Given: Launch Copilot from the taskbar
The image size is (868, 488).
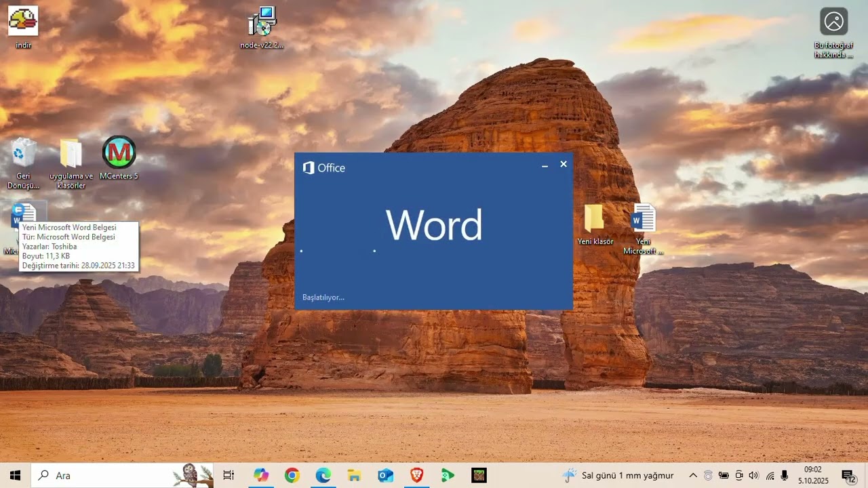Looking at the screenshot, I should (x=261, y=475).
